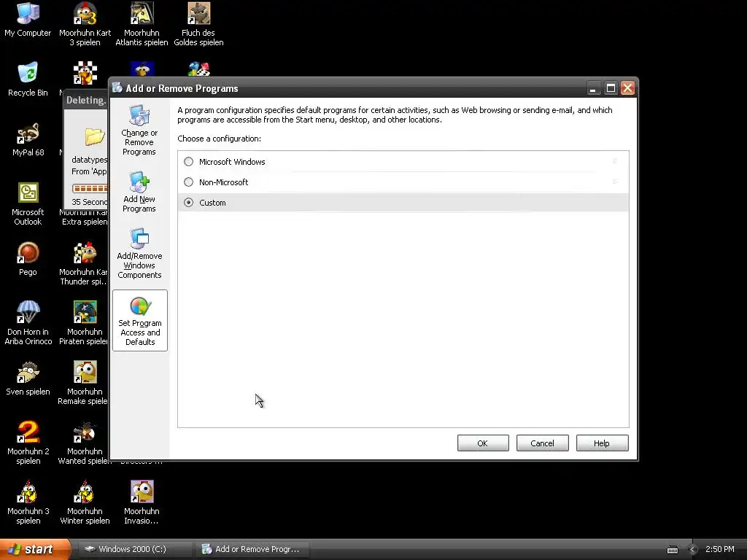Click the Recycle Bin icon
The image size is (747, 560).
28,79
